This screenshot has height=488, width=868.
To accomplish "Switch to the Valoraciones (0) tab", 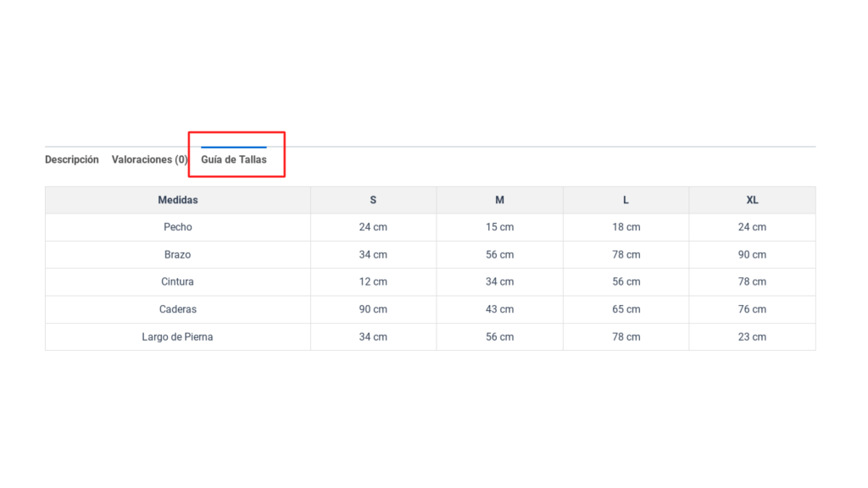I will click(x=149, y=159).
